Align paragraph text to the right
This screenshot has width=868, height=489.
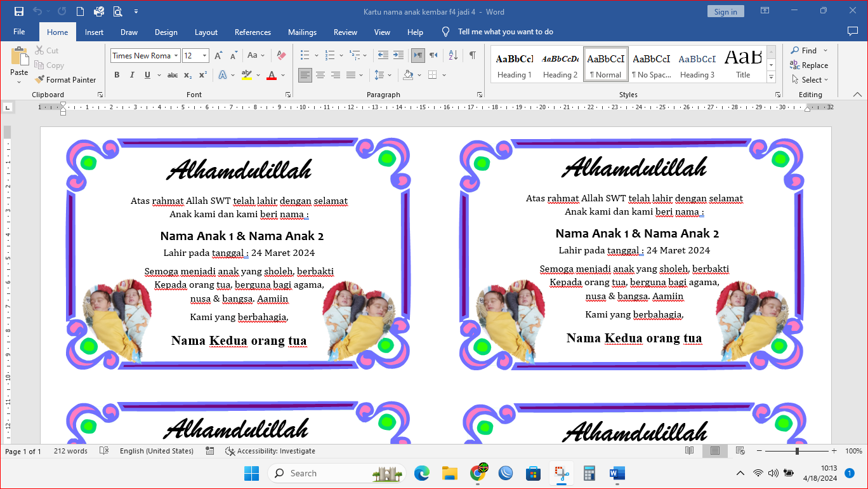click(x=336, y=75)
